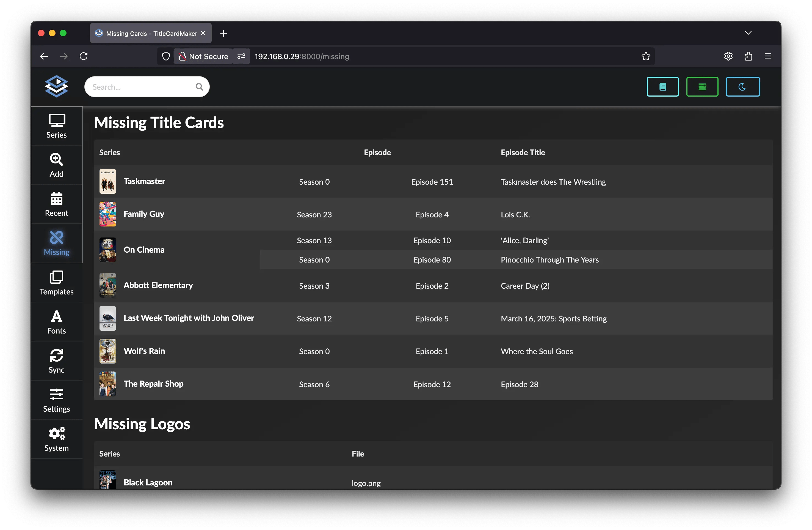Viewport: 812px width, 530px height.
Task: Open the Templates sidebar item
Action: coord(56,283)
